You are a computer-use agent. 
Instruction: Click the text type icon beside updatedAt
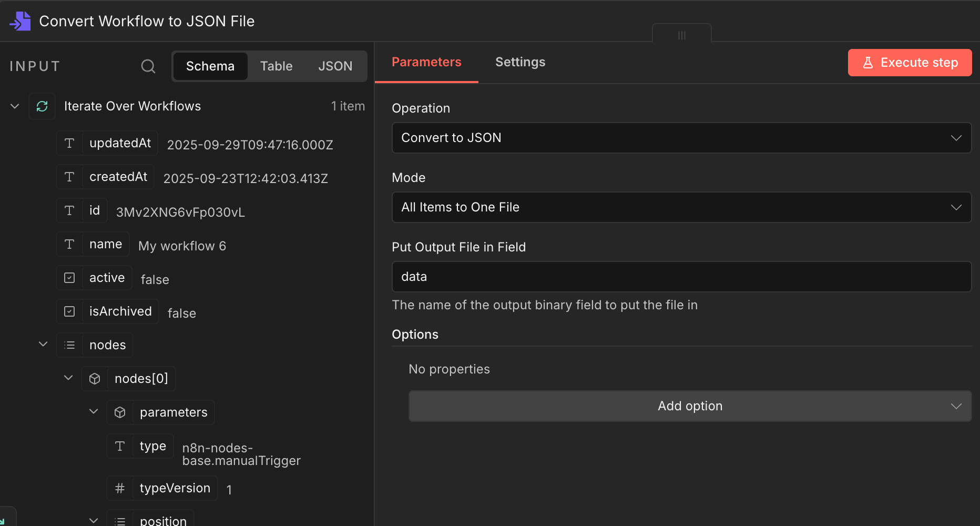click(69, 143)
